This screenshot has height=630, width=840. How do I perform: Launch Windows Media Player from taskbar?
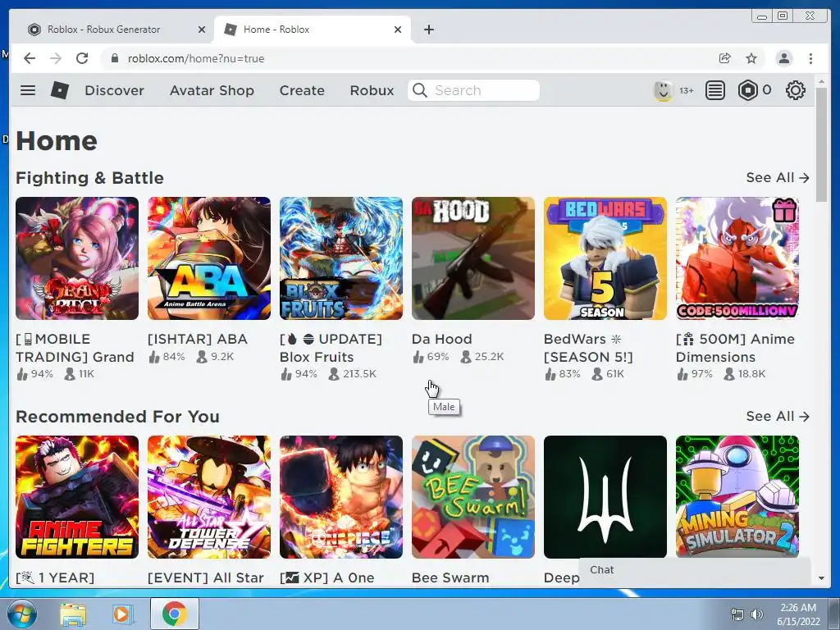point(121,614)
